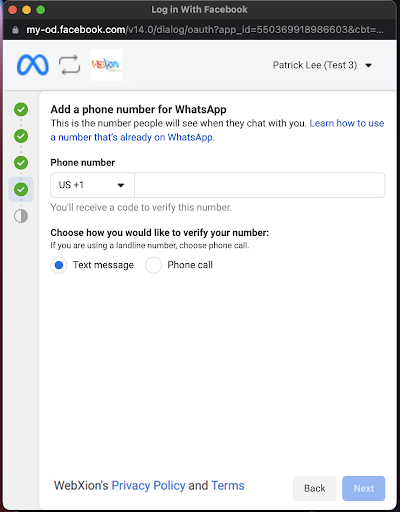Click the You'll receive a code hint text
The height and width of the screenshot is (512, 400).
pos(141,207)
